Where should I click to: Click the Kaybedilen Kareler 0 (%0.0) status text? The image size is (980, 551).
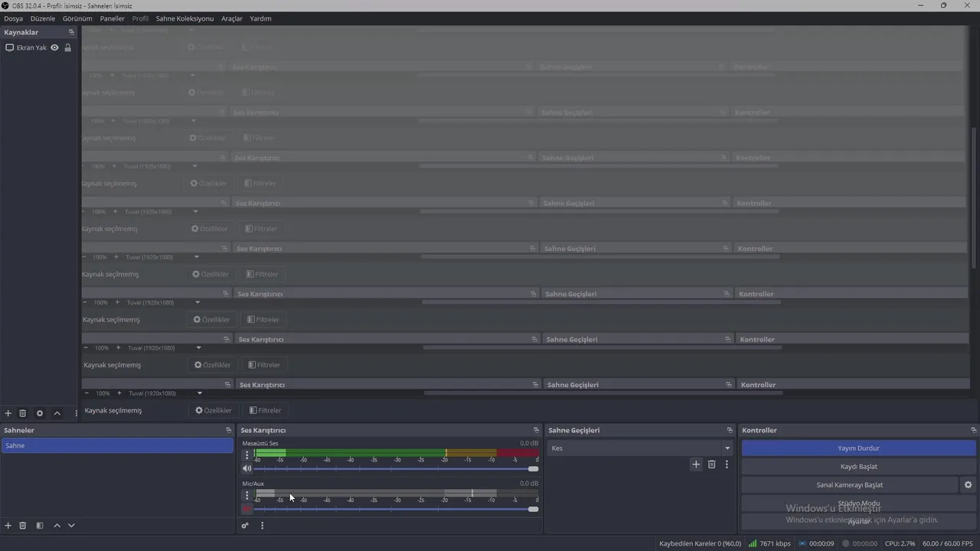(x=700, y=543)
